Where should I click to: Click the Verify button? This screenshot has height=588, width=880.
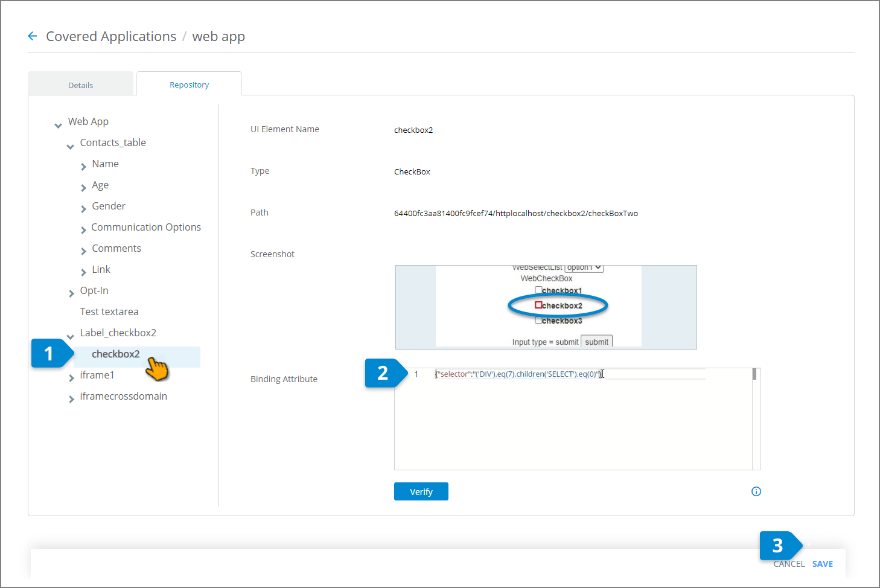point(421,491)
